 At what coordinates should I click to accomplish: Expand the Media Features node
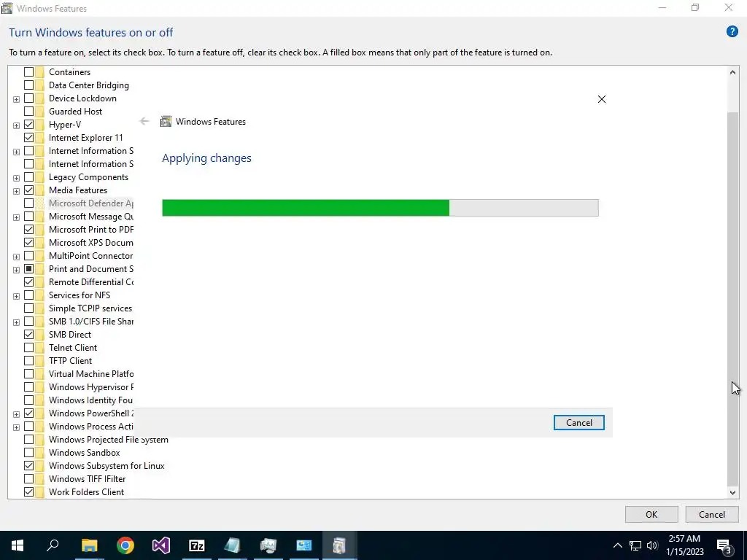coord(16,191)
